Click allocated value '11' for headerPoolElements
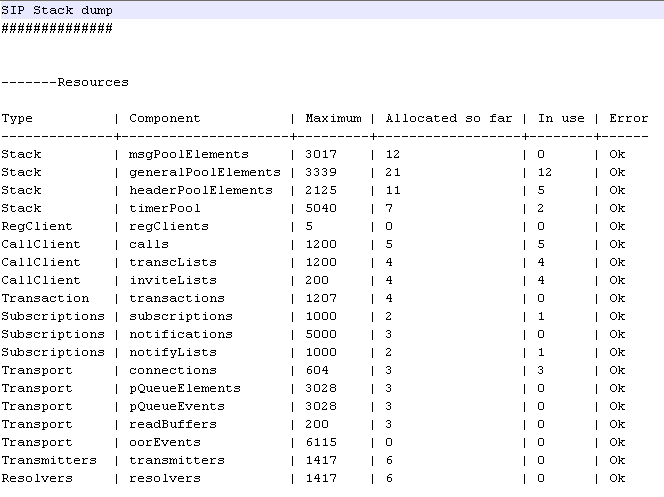 point(393,190)
